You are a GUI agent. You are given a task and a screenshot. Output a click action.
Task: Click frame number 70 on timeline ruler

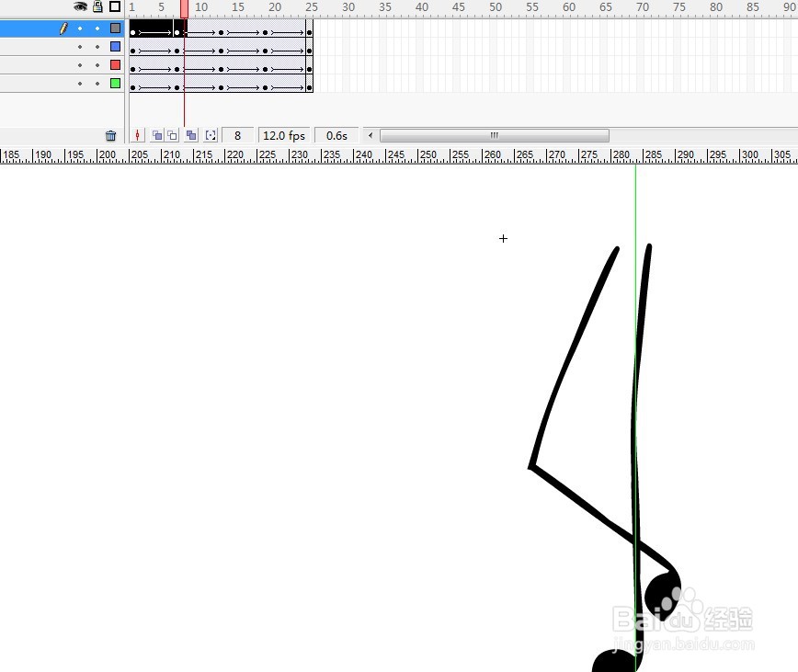point(643,7)
